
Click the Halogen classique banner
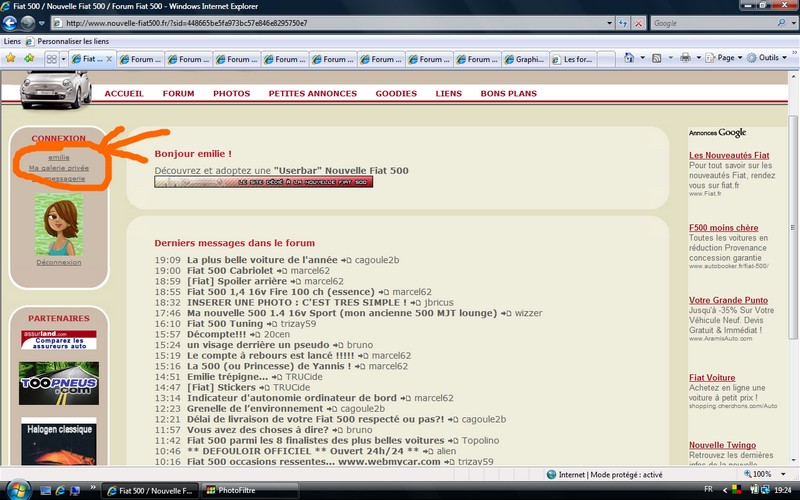click(x=59, y=441)
